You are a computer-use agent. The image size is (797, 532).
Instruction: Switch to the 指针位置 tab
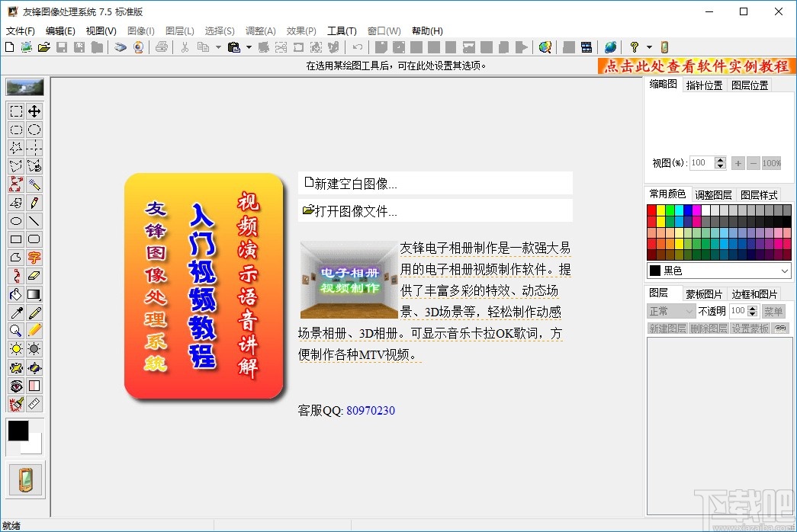coord(704,85)
